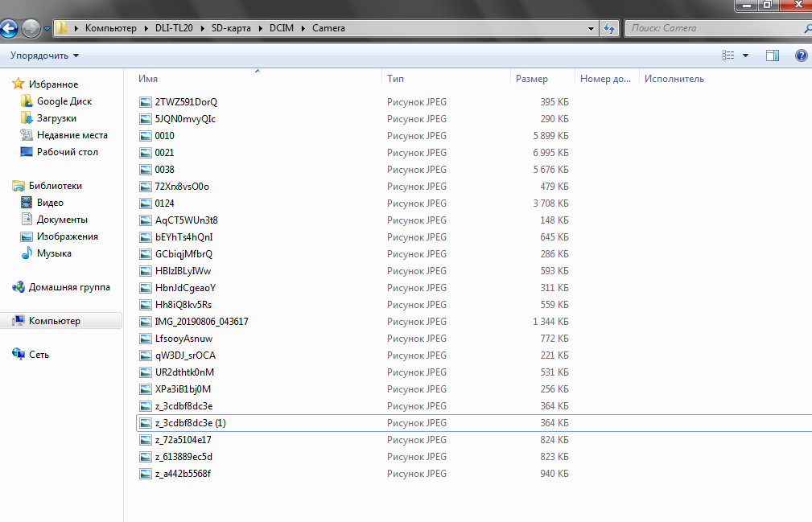The image size is (812, 522).
Task: Expand the Упорядочить menu
Action: point(44,55)
